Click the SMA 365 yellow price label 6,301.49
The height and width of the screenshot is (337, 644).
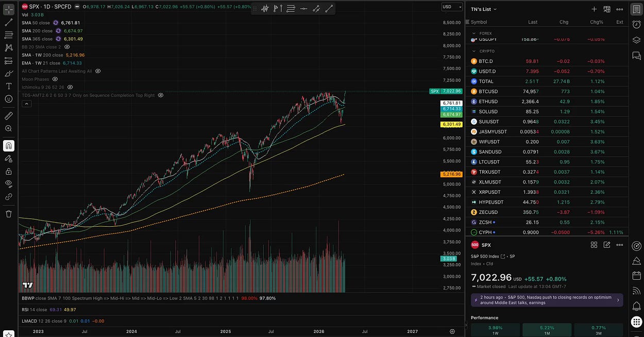pos(452,124)
